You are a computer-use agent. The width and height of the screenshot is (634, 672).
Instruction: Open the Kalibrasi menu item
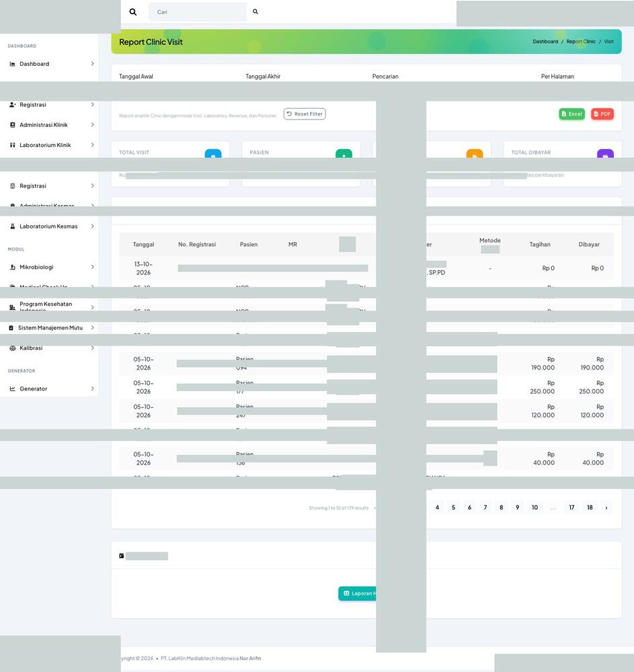click(49, 348)
